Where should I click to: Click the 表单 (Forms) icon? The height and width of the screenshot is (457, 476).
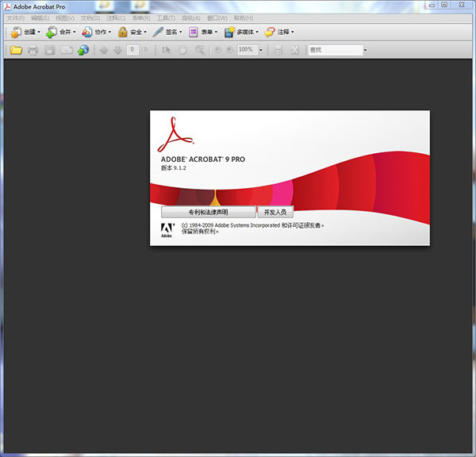tap(193, 32)
